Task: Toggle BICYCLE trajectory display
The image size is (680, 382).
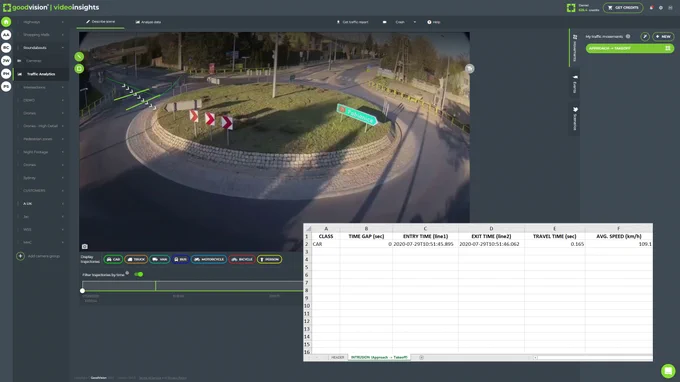Action: tap(242, 259)
